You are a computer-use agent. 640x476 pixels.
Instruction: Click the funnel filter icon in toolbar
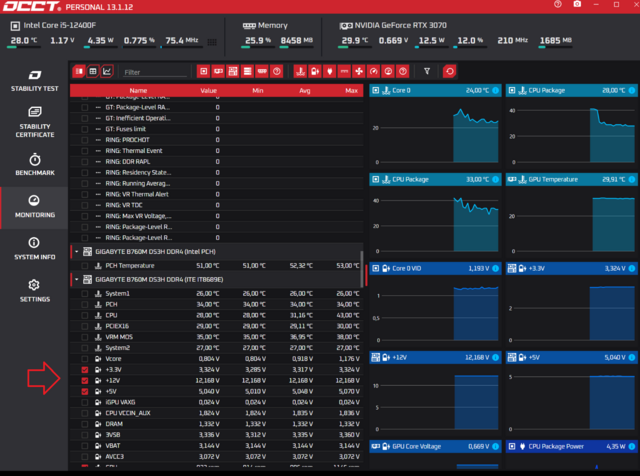427,72
